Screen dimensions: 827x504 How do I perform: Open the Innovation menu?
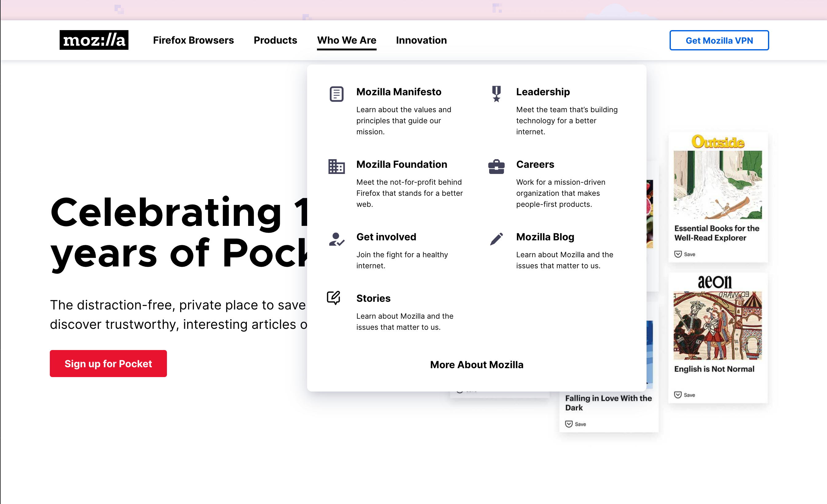(x=421, y=40)
